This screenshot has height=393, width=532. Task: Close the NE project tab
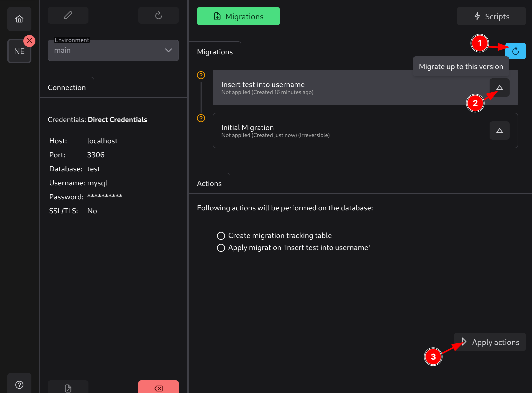29,41
